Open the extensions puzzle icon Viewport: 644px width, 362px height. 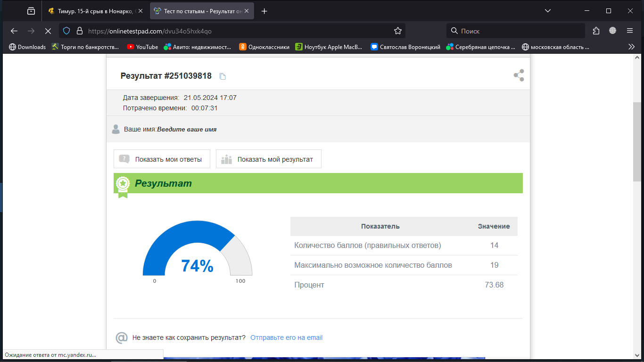[596, 31]
